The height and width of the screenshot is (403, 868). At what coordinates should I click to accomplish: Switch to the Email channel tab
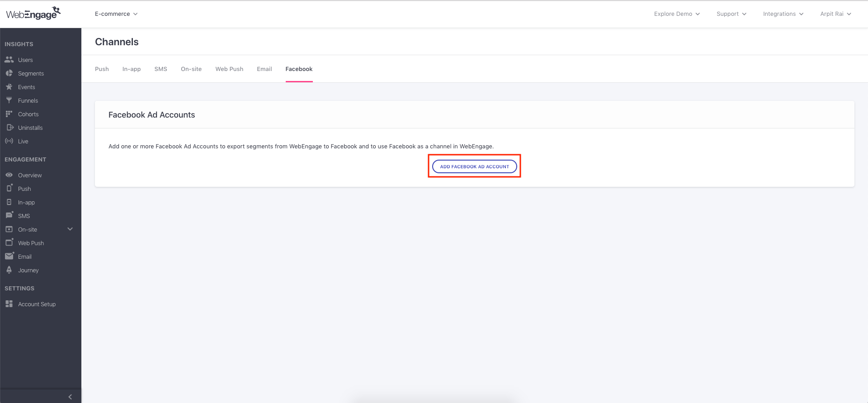pyautogui.click(x=264, y=69)
